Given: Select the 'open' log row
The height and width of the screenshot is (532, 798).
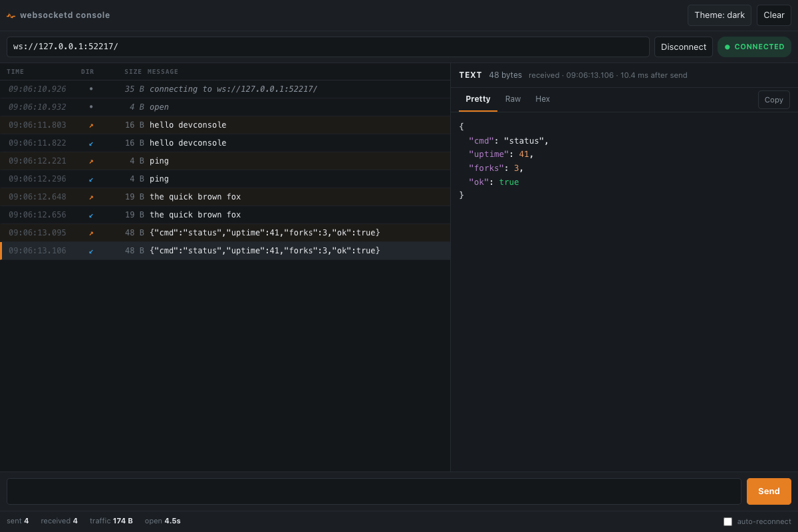Looking at the screenshot, I should click(x=225, y=107).
